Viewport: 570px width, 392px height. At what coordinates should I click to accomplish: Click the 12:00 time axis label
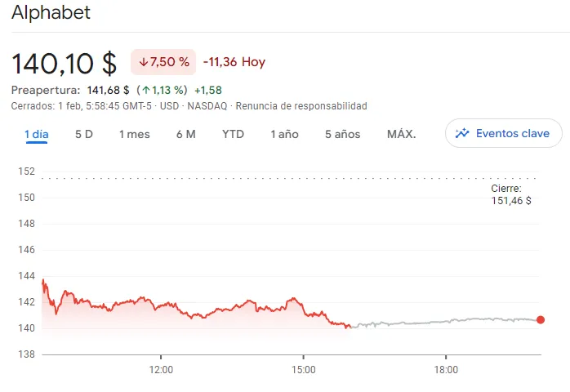pyautogui.click(x=161, y=370)
